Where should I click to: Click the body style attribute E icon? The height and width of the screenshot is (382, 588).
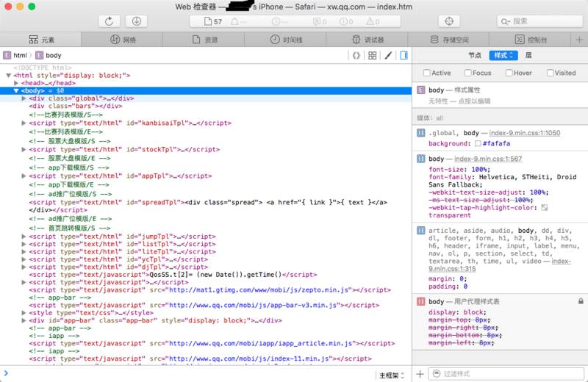tap(421, 90)
